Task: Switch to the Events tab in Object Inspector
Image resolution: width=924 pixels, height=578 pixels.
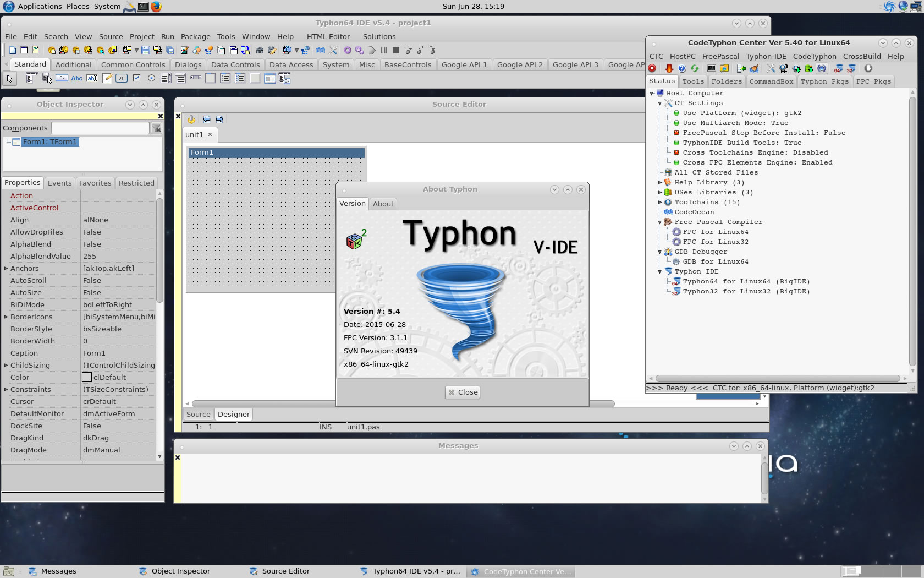Action: pyautogui.click(x=59, y=183)
